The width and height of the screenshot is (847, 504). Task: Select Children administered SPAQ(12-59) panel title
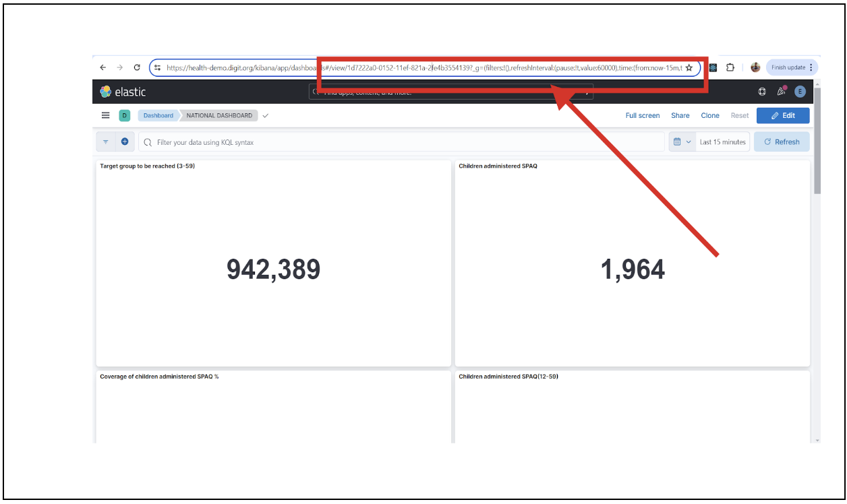point(508,376)
